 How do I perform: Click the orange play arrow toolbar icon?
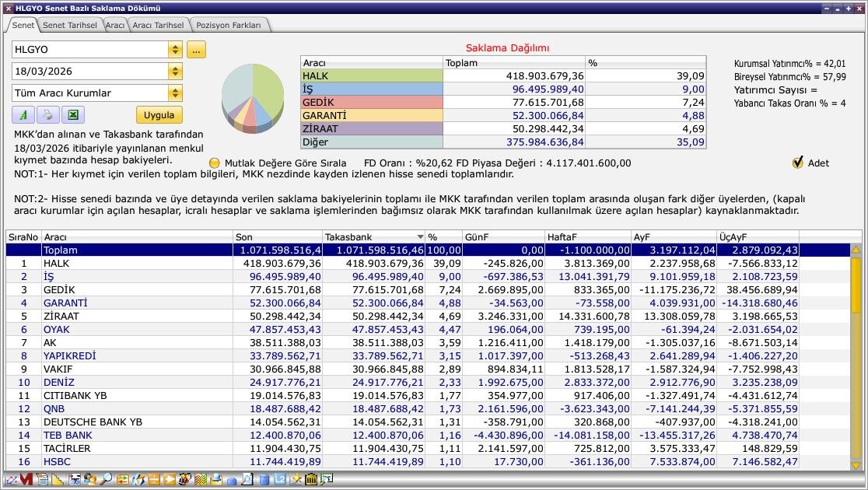(x=170, y=480)
